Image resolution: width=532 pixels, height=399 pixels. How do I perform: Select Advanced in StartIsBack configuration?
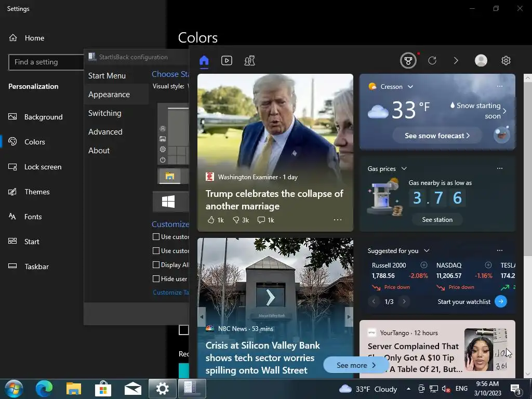click(105, 131)
